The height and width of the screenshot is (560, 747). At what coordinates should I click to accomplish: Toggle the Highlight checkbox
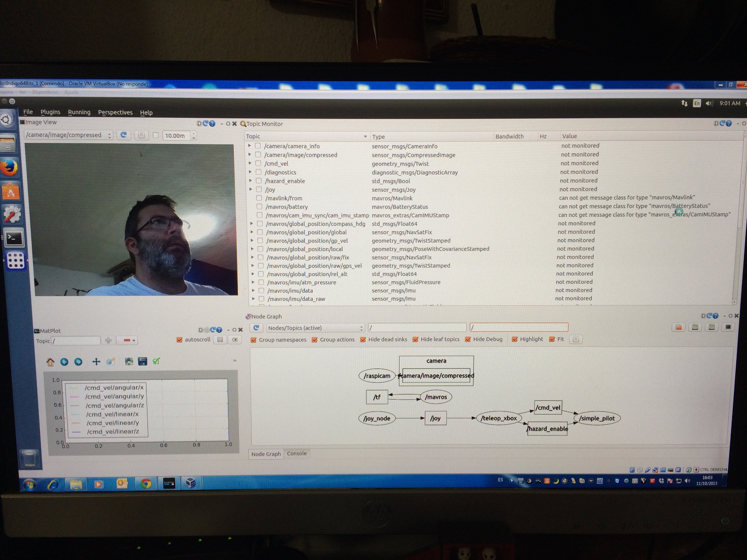[x=515, y=339]
